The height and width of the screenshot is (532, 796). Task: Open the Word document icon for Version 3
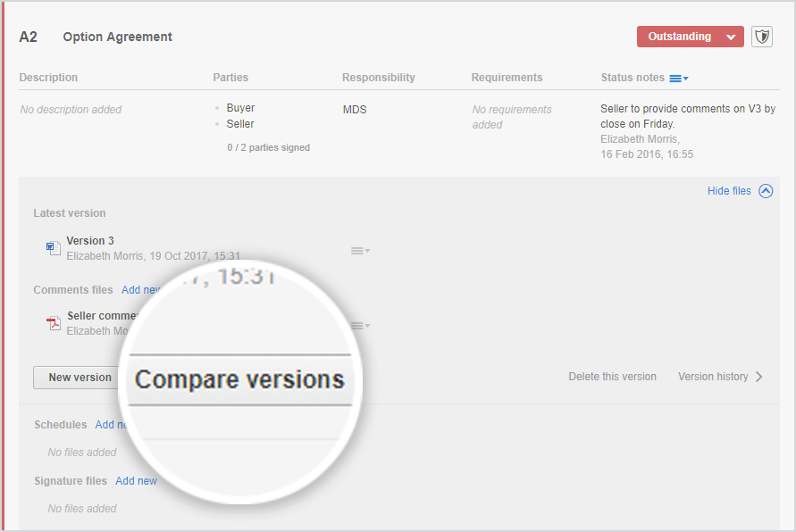(x=54, y=248)
